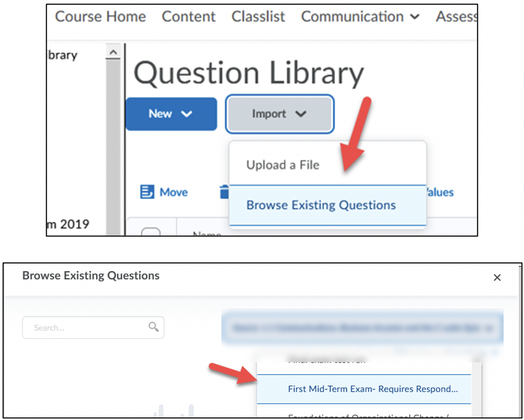Expand the Communication menu dropdown

tap(415, 17)
